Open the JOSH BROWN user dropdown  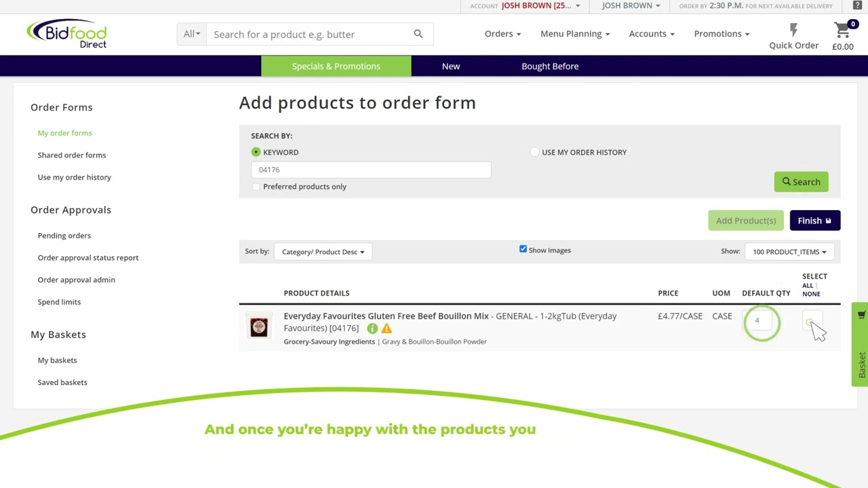tap(631, 5)
